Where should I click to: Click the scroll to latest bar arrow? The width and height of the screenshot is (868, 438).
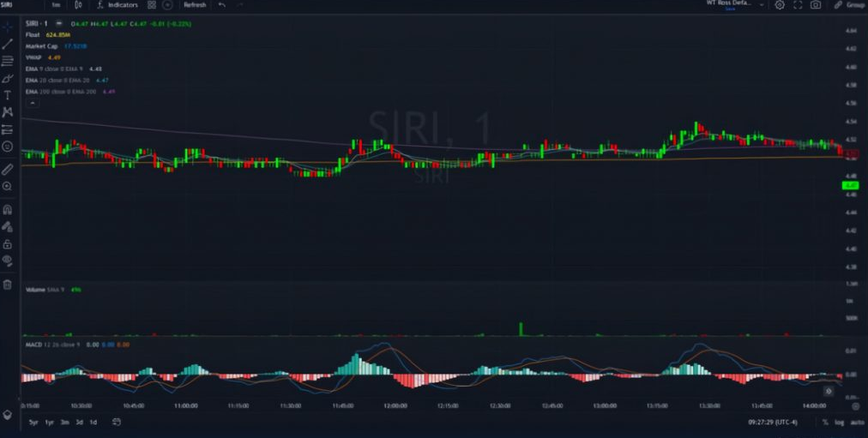click(829, 392)
